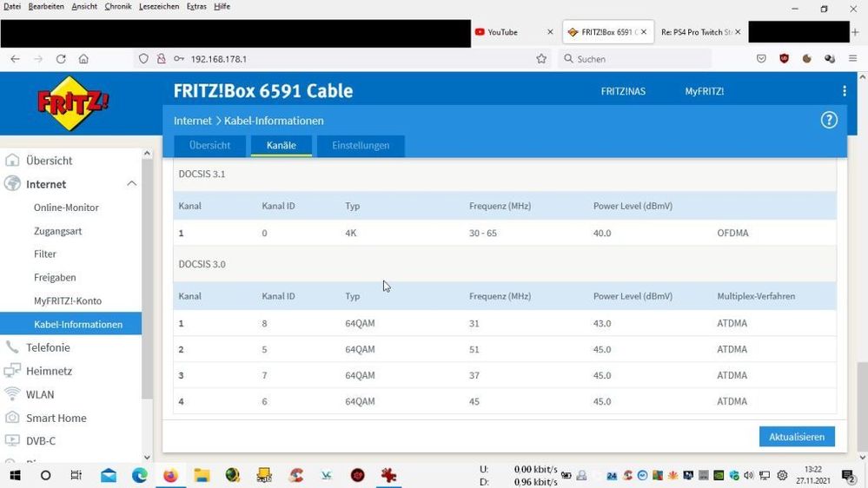Click the sidebar scroll up arrow
The width and height of the screenshot is (868, 488).
147,154
